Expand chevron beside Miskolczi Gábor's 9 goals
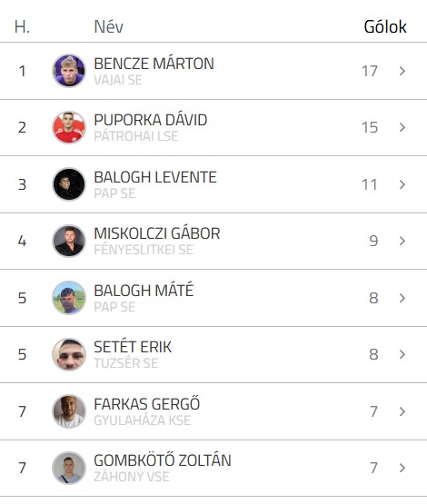Viewport: 427px width, 504px height. [x=402, y=241]
